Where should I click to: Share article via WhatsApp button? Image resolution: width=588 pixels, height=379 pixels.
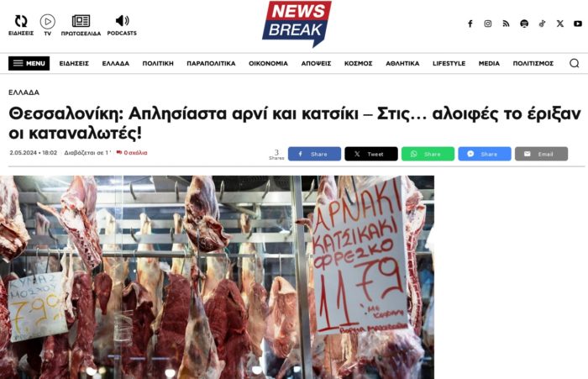(428, 154)
